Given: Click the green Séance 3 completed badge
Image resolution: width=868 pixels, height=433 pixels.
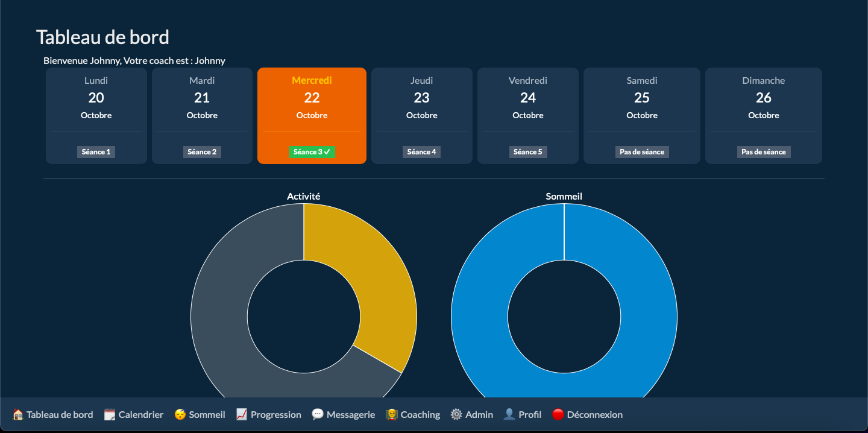Looking at the screenshot, I should click(312, 152).
